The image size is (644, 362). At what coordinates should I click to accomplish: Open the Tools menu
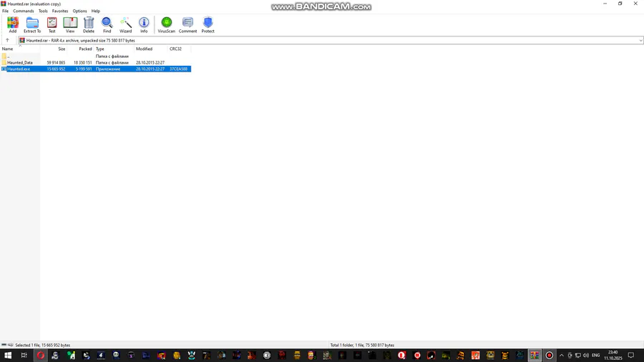coord(43,11)
